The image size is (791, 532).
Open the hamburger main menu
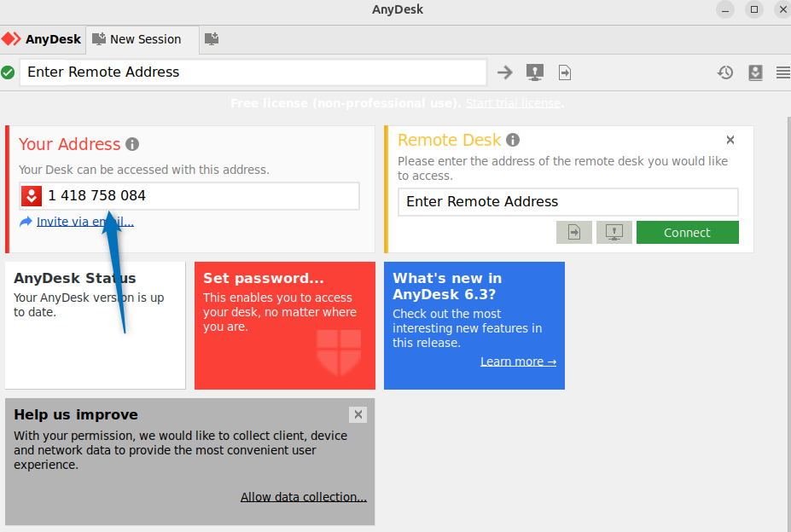coord(782,72)
